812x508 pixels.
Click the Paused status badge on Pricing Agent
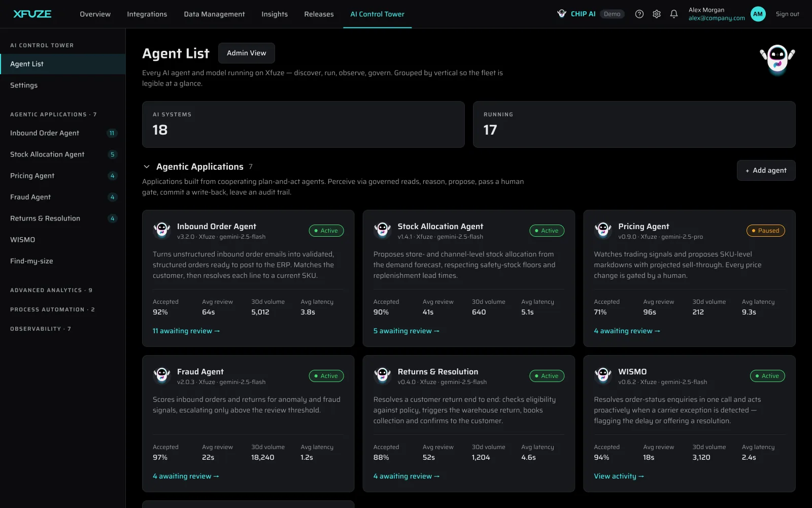[766, 231]
